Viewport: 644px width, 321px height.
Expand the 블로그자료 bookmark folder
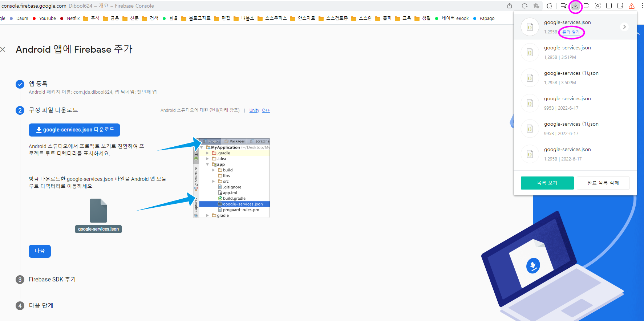point(196,19)
